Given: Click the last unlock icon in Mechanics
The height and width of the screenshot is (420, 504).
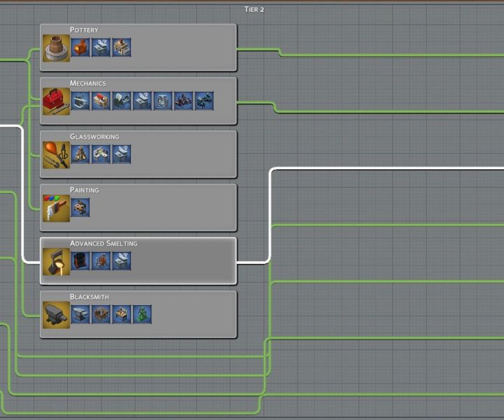Looking at the screenshot, I should tap(204, 101).
